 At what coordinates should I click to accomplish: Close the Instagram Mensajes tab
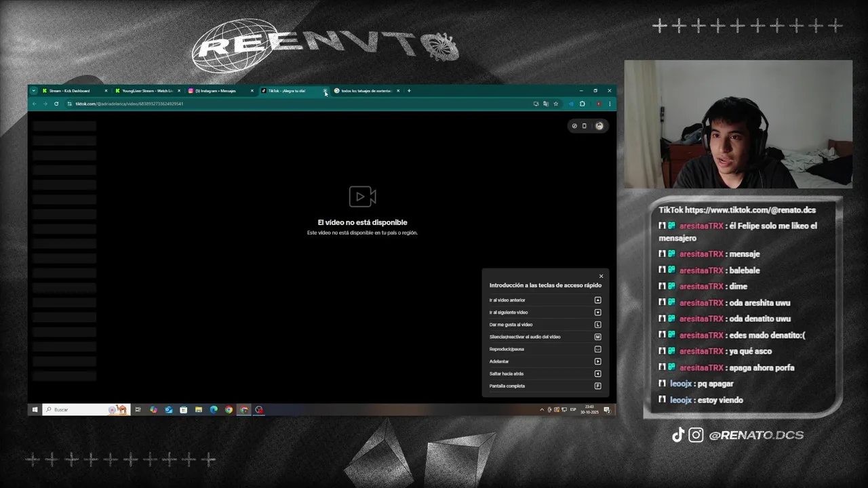coord(252,91)
